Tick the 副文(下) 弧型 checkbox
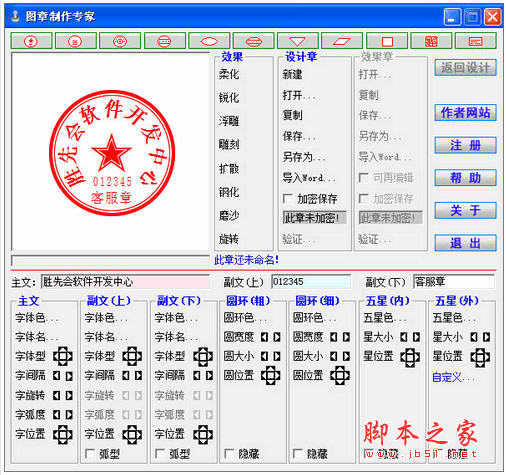Viewport: 506px width, 475px height. coord(160,454)
